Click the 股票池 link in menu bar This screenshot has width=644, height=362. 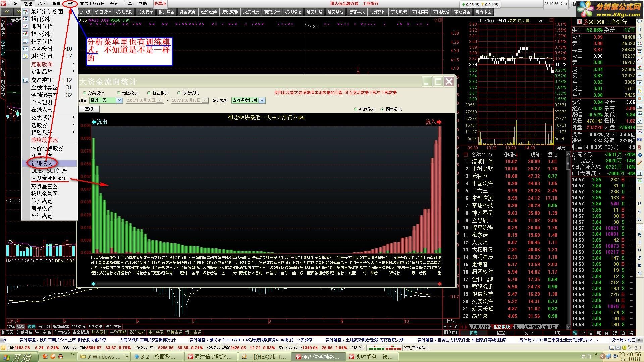160,4
